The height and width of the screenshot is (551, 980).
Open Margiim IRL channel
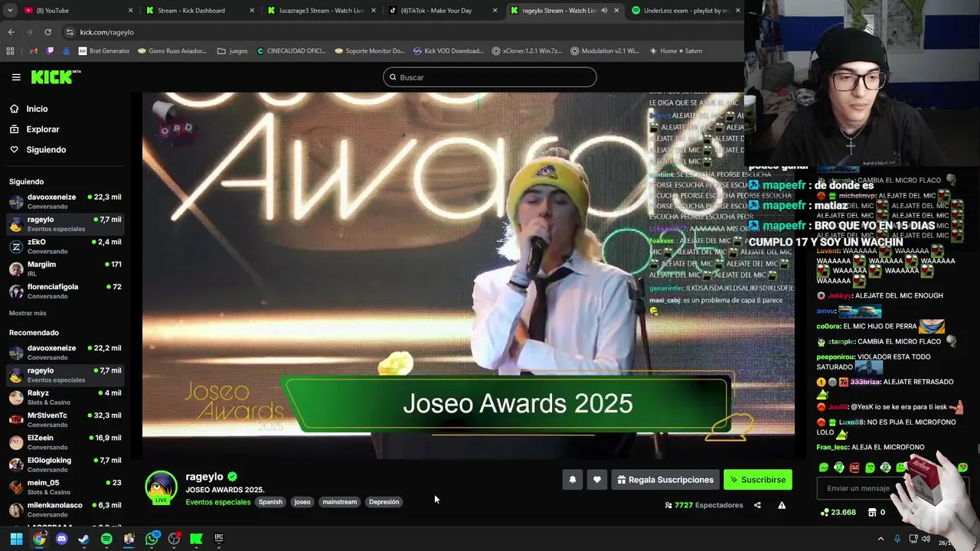point(65,269)
